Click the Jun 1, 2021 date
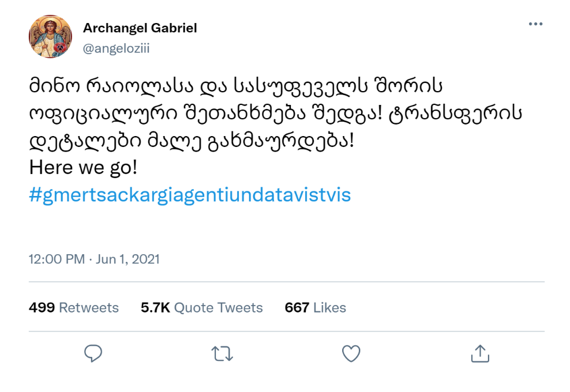570x392 pixels. (127, 259)
